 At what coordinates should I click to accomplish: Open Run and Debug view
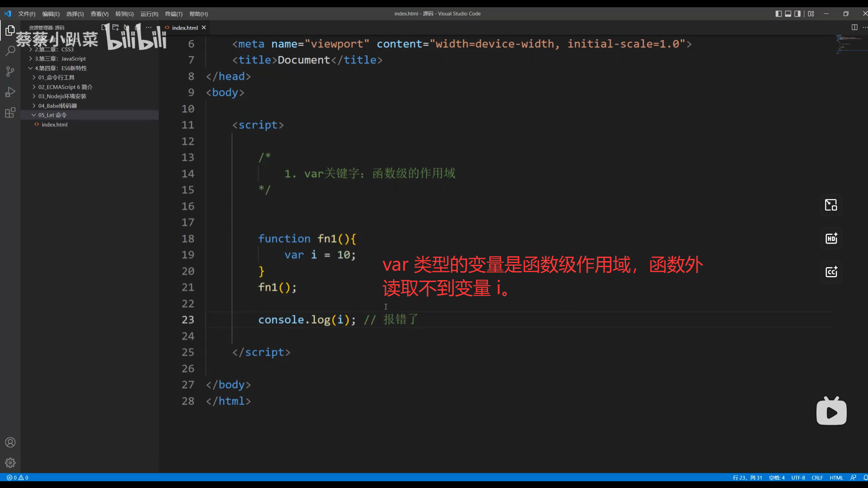coord(10,92)
